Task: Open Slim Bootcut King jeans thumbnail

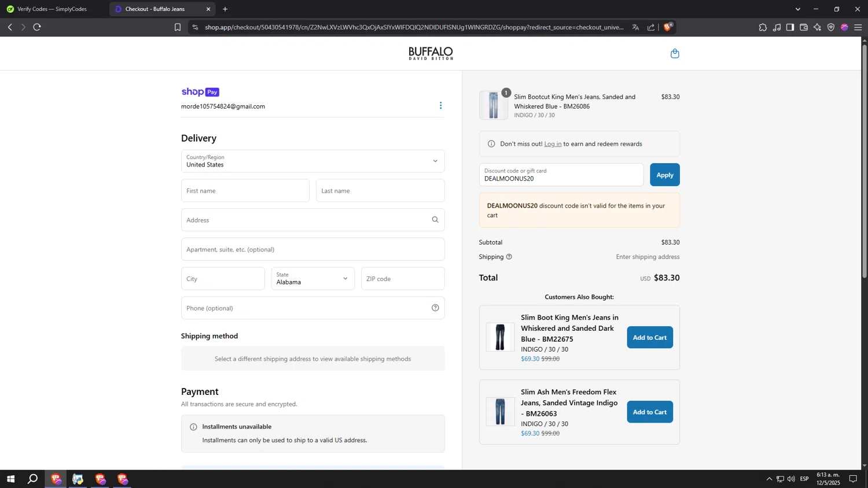Action: (494, 106)
